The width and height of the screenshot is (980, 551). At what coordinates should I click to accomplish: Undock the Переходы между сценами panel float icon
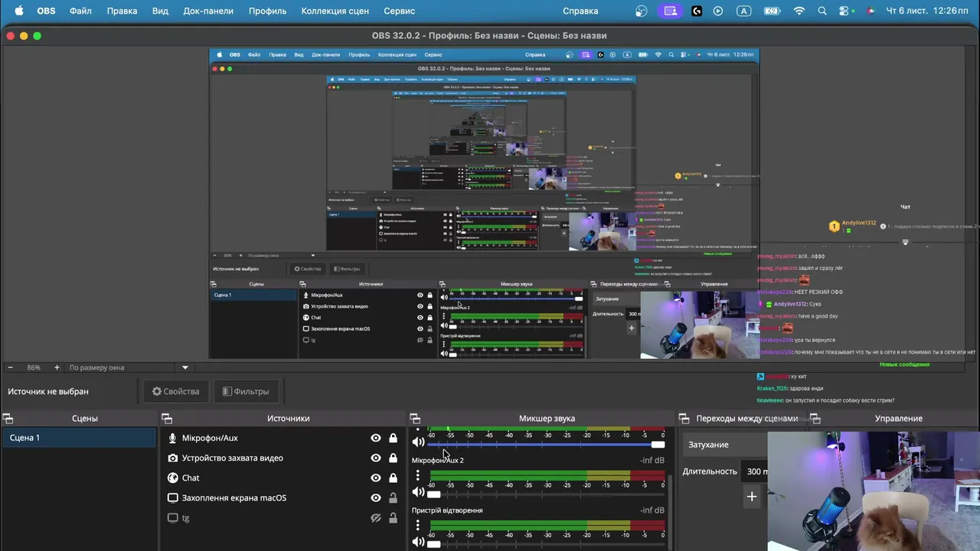click(x=684, y=419)
